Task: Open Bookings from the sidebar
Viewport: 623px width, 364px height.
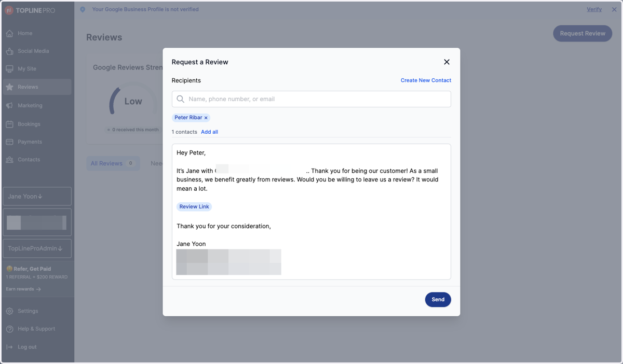Action: pyautogui.click(x=37, y=124)
